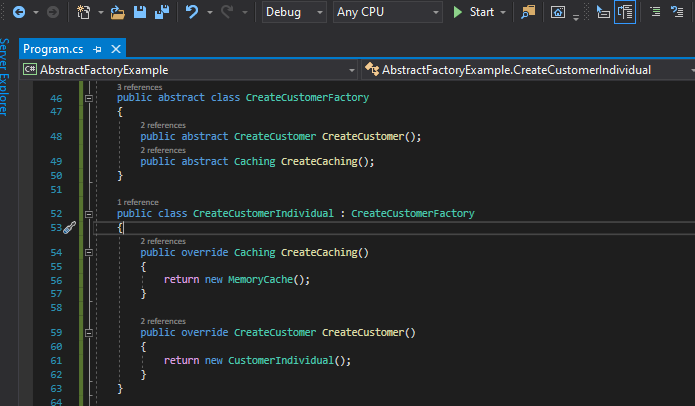
Task: Open the 3 references CodeLens link
Action: click(x=140, y=87)
